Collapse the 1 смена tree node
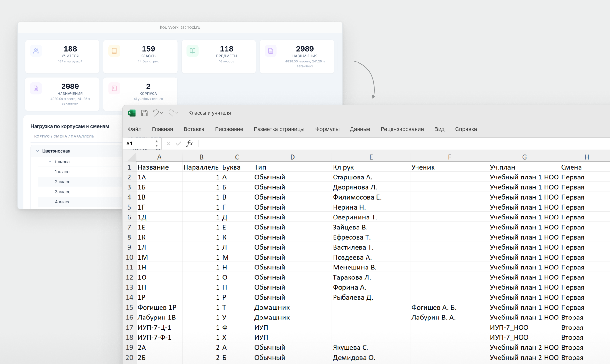610x364 pixels. [50, 162]
